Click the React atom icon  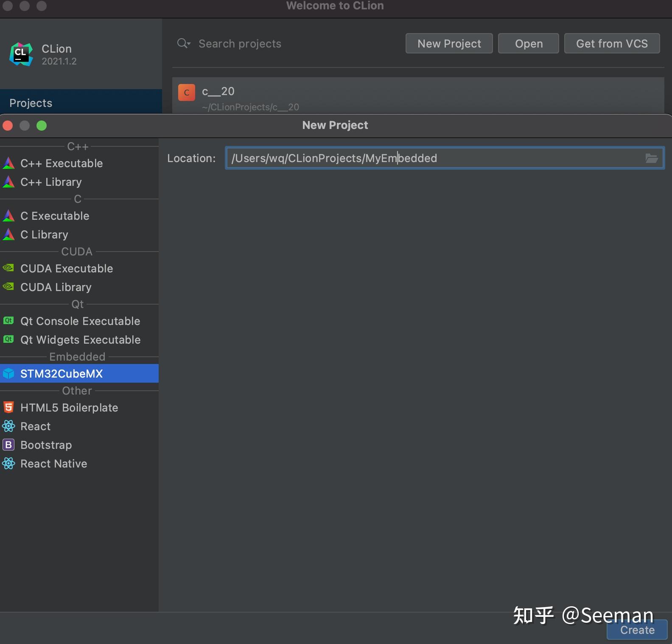pos(8,426)
